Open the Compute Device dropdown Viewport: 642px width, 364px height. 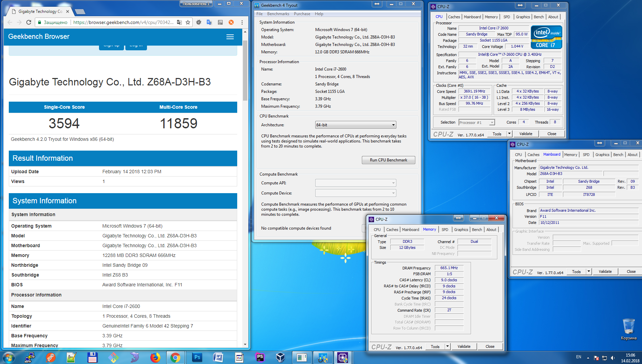click(355, 193)
